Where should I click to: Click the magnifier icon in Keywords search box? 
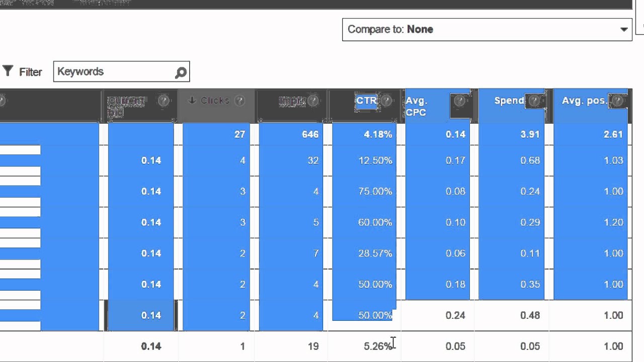pos(181,73)
